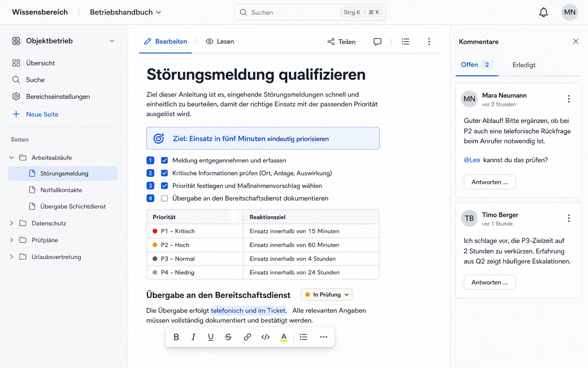Open the MN user avatar menu
Viewport: 588px width, 368px height.
[x=570, y=12]
